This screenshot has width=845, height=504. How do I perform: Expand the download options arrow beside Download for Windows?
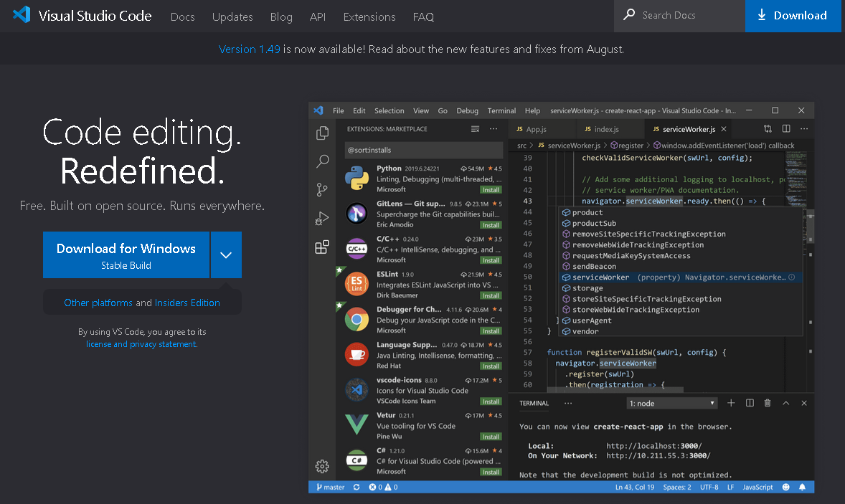[x=227, y=255]
